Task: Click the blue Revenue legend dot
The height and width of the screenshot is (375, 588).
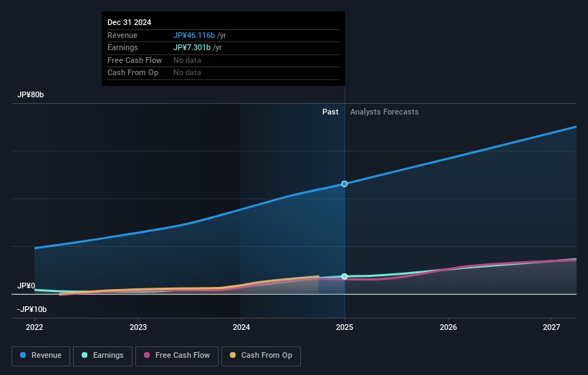Action: pos(23,355)
